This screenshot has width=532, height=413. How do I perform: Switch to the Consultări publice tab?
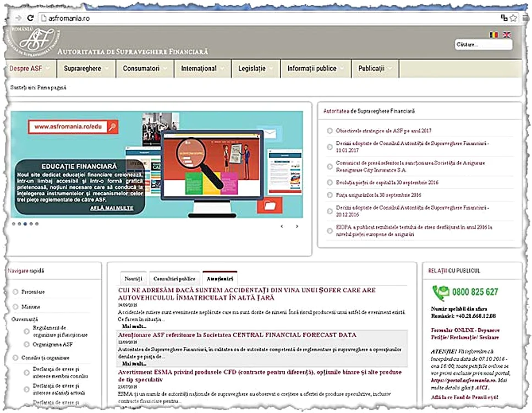point(174,279)
